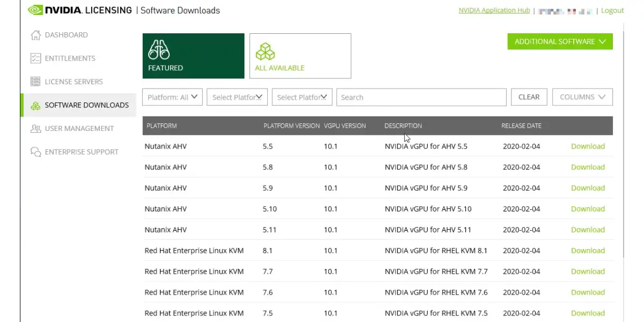Click the User Management people icon

coord(35,129)
